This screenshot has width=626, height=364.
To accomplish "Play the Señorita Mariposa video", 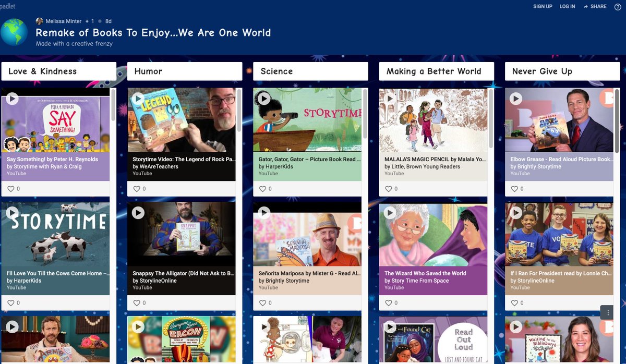I will point(264,212).
